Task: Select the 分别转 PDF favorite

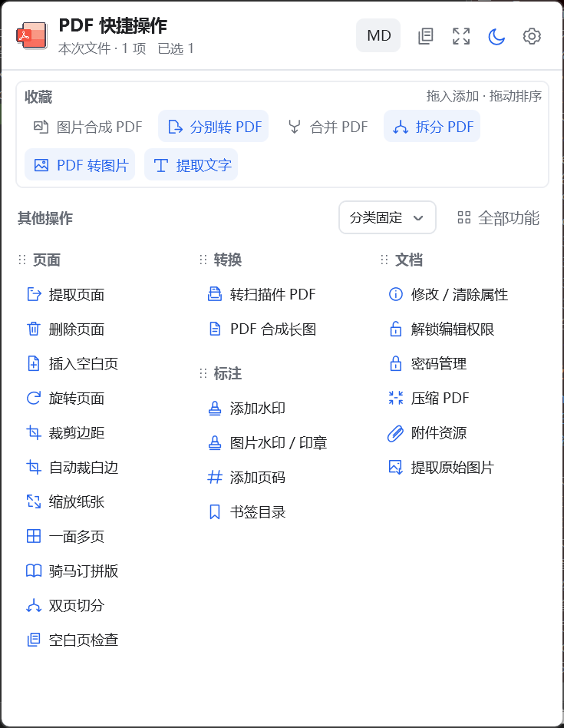Action: click(213, 126)
